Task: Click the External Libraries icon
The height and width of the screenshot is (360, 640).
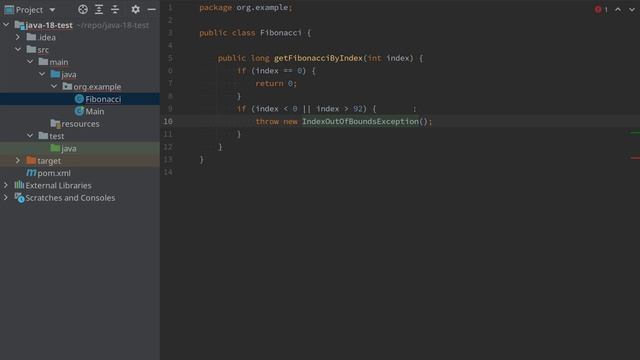Action: point(19,185)
